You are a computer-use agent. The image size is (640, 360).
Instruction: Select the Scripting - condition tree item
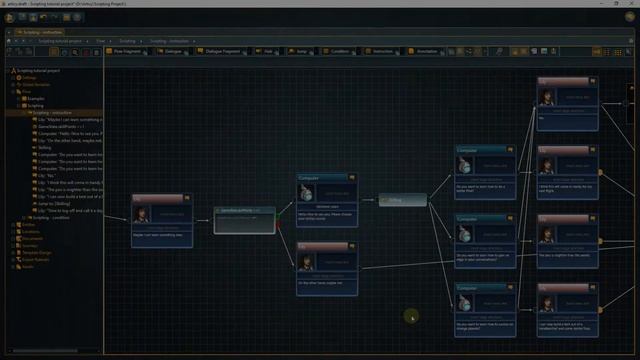pyautogui.click(x=51, y=218)
